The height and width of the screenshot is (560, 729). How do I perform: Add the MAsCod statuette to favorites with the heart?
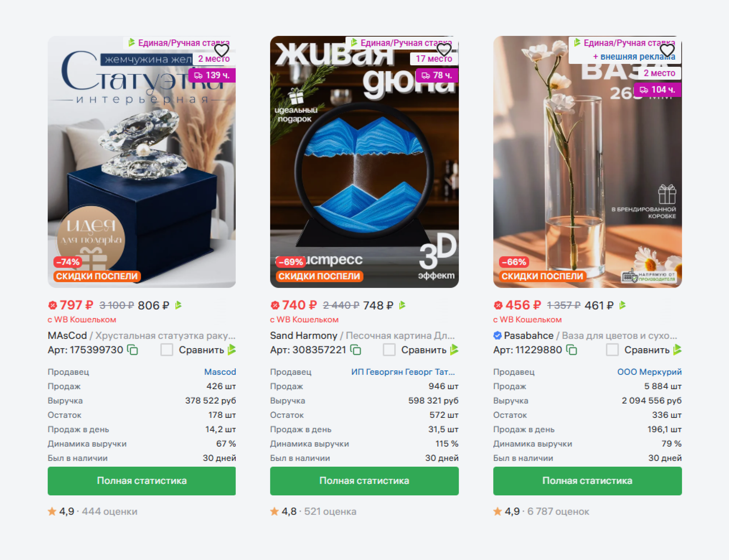coord(221,50)
